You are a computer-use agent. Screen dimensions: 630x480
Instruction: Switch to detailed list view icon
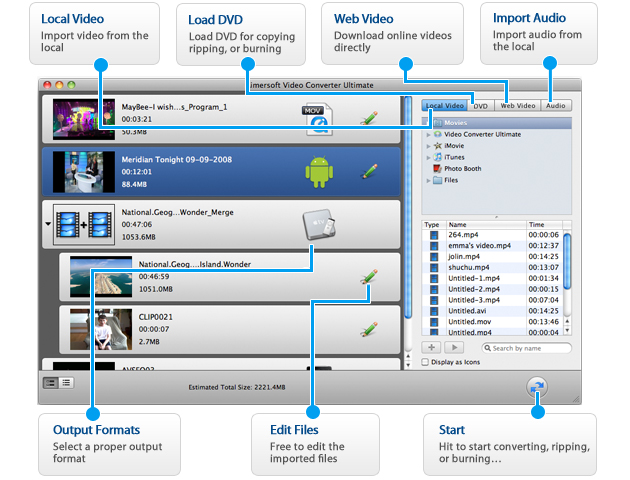pyautogui.click(x=51, y=383)
